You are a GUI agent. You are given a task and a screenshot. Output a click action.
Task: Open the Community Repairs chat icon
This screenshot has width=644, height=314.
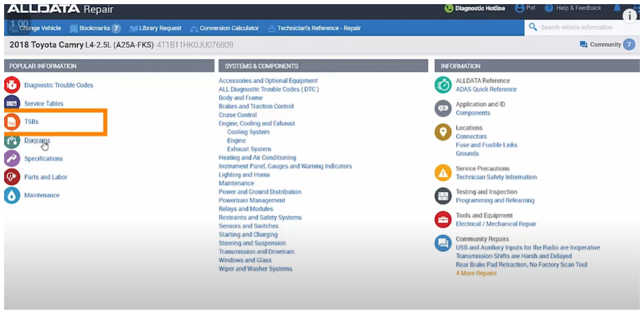coord(443,243)
